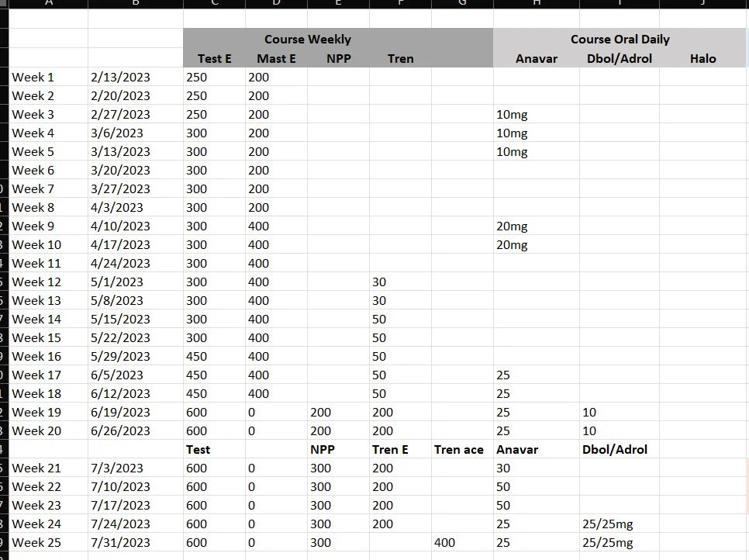749x560 pixels.
Task: Click the Dbol/Adrol value 10 in Week 20
Action: pyautogui.click(x=589, y=431)
